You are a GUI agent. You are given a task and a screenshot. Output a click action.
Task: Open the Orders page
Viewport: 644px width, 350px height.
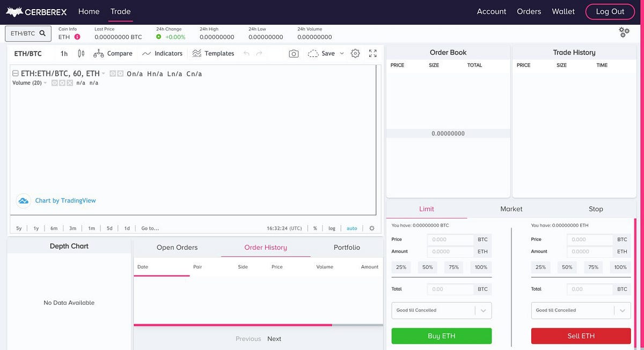point(529,11)
